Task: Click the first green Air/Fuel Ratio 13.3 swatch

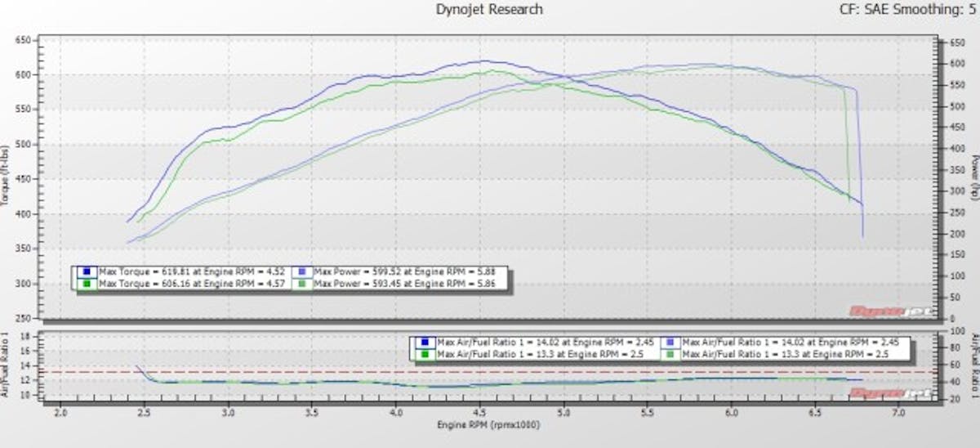Action: click(x=425, y=354)
